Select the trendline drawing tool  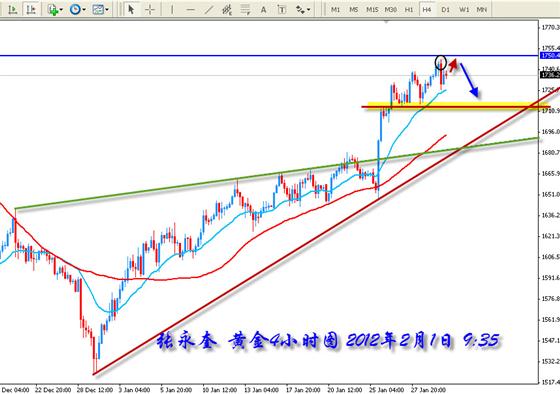[209, 10]
